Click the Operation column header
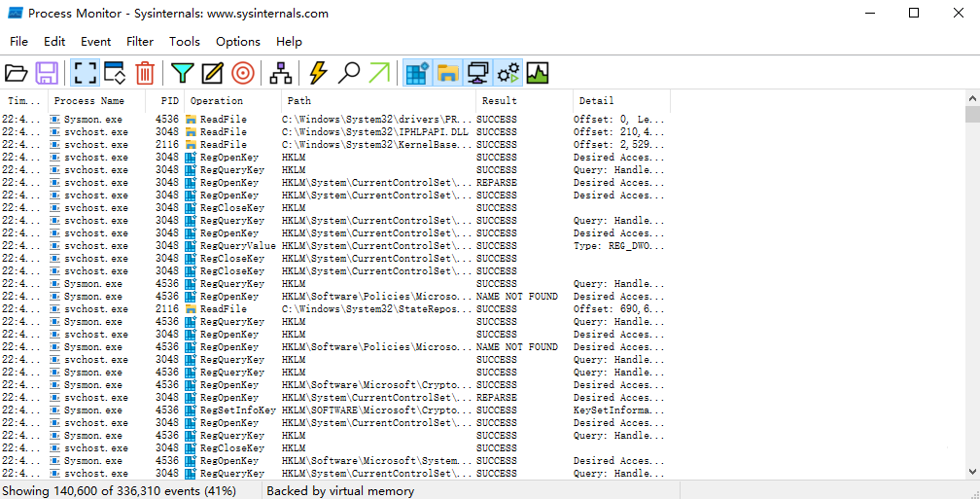980x499 pixels. click(233, 101)
